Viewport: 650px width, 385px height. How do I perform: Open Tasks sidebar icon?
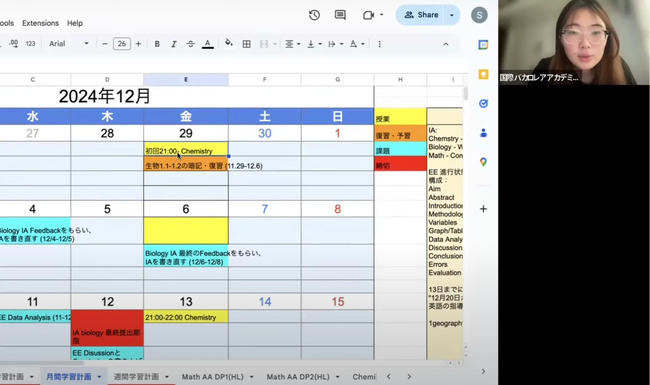[483, 104]
